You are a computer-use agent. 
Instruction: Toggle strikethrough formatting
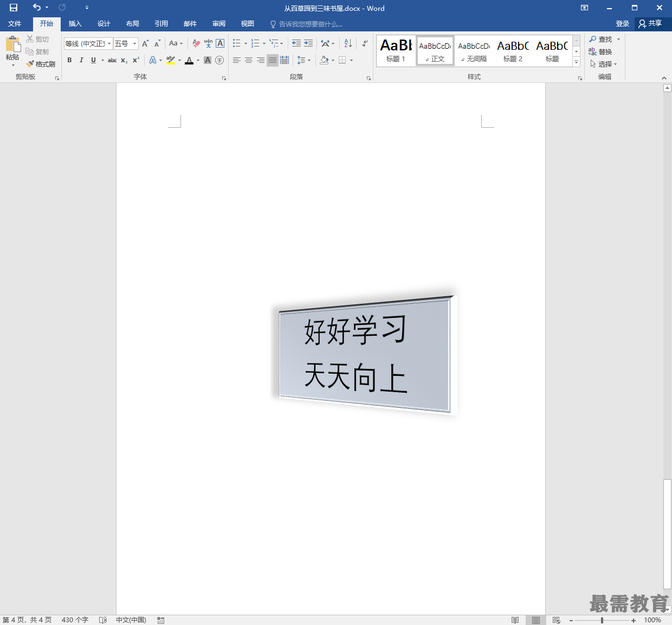coord(112,60)
